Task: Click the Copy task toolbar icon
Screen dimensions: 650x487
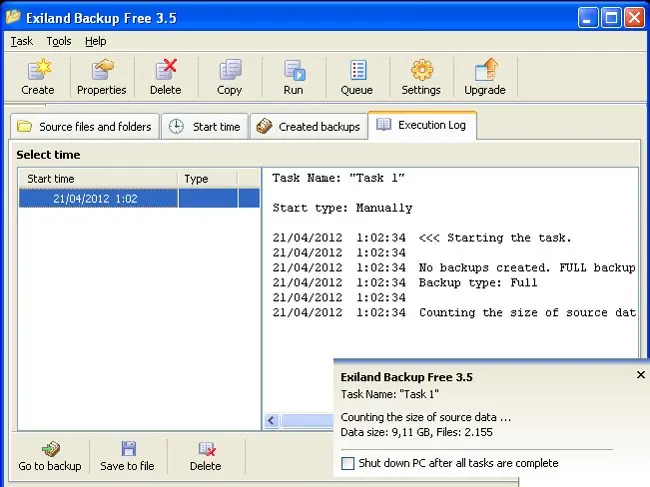Action: click(229, 77)
